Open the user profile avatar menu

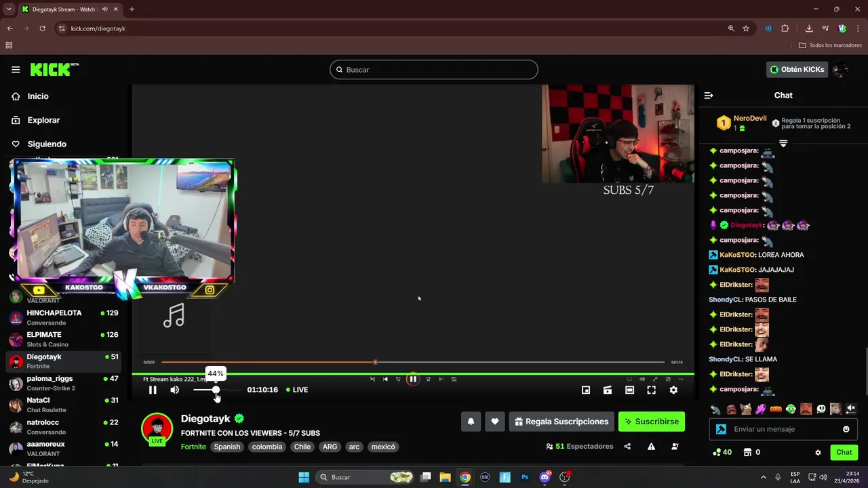[841, 69]
